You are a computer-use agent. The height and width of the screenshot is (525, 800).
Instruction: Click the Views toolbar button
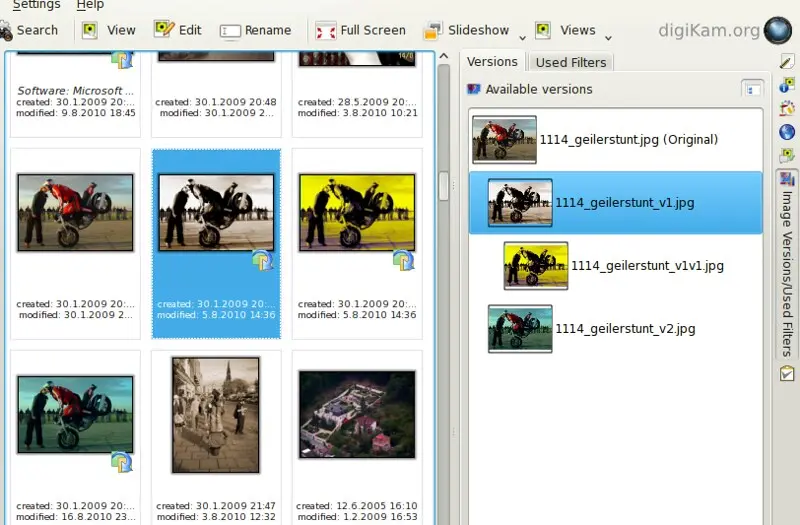(x=565, y=30)
